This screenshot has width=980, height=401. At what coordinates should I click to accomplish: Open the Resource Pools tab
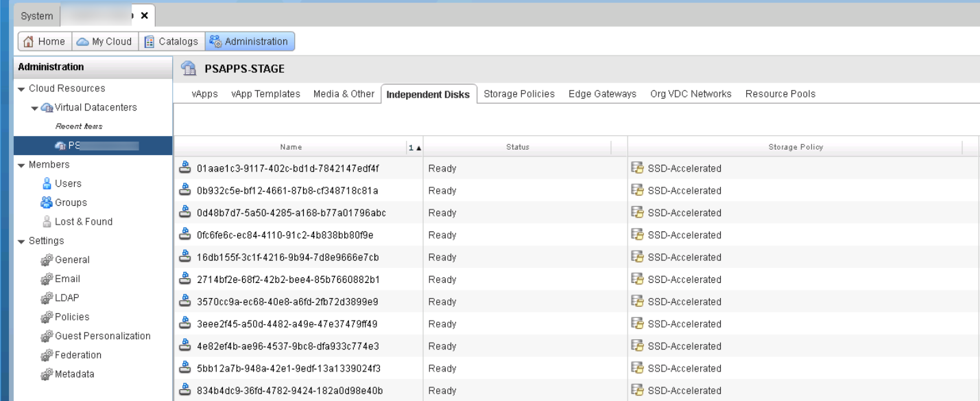point(780,94)
